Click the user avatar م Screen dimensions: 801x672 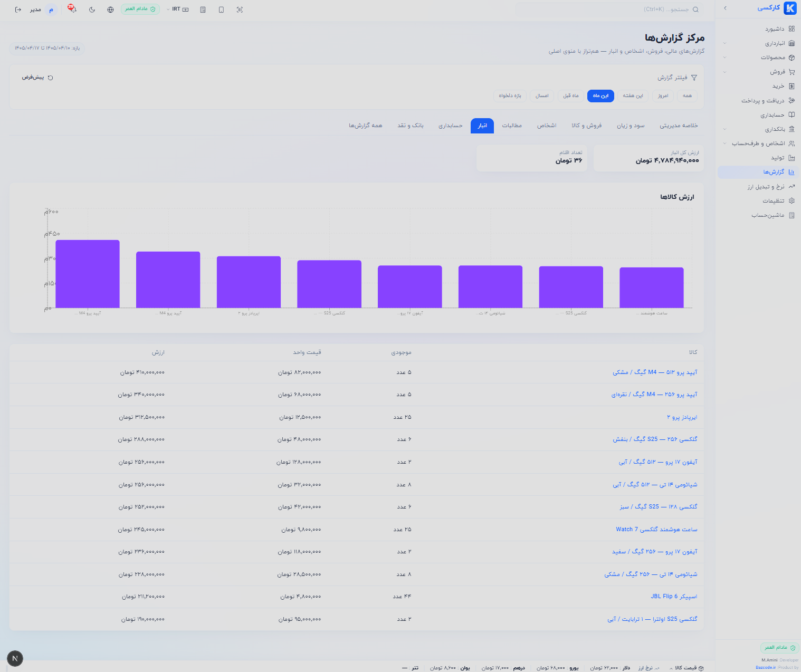(51, 9)
